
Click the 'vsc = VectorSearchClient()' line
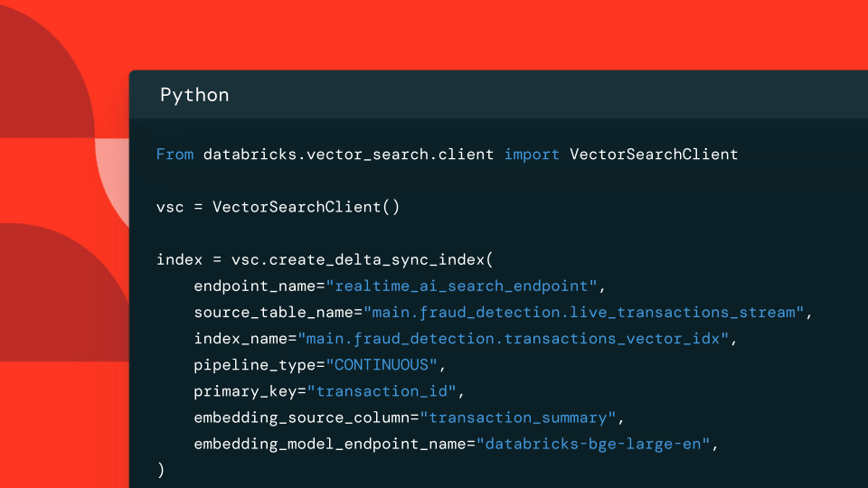click(278, 207)
